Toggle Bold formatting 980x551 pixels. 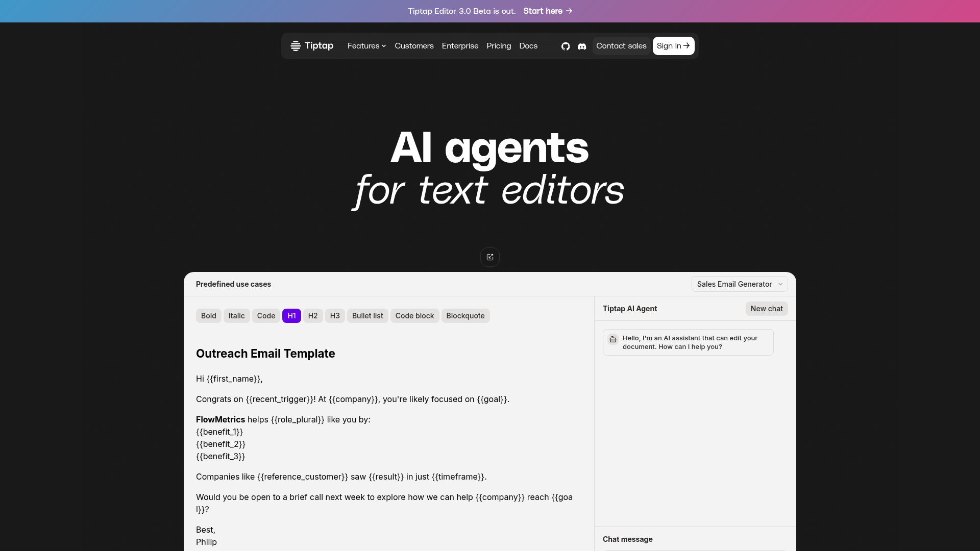coord(208,316)
